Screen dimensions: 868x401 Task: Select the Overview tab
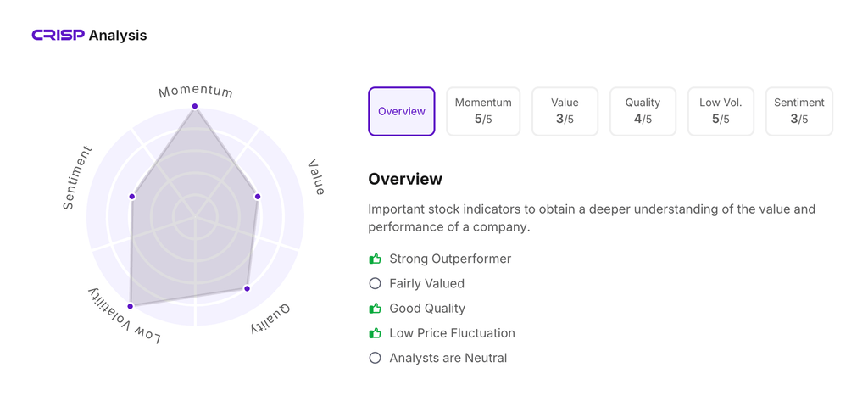(402, 111)
